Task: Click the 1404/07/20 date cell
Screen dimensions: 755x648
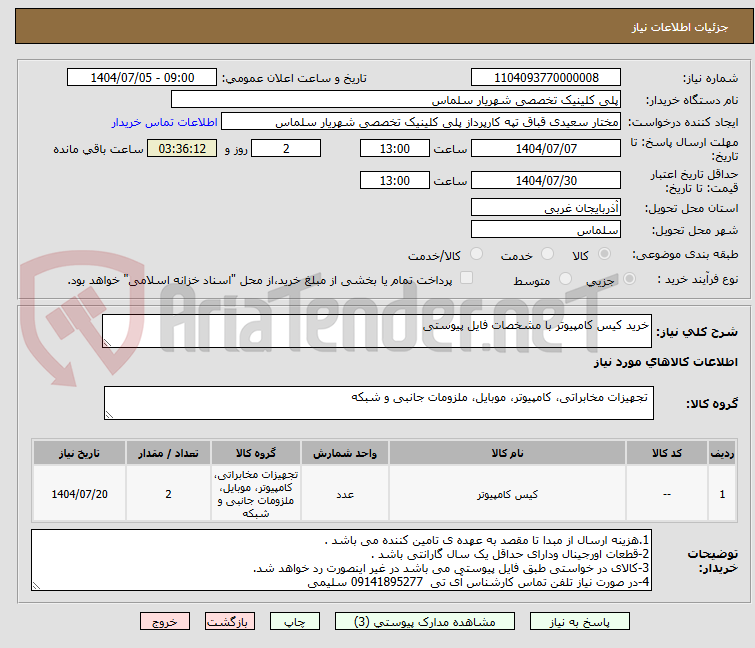Action: coord(79,494)
